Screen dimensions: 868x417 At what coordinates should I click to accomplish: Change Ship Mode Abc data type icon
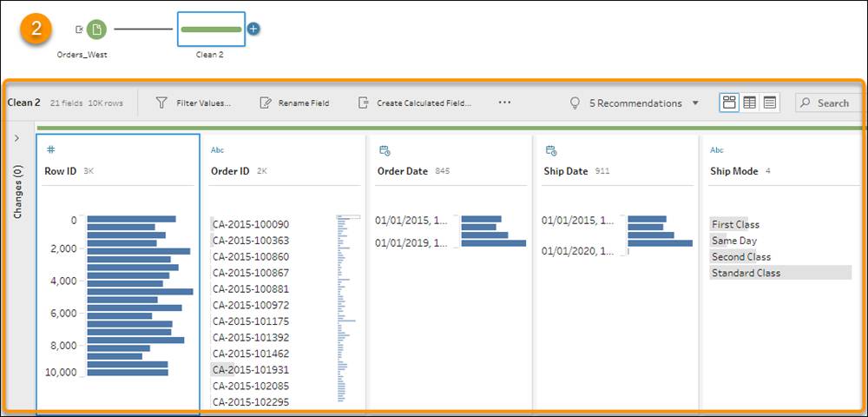(716, 150)
